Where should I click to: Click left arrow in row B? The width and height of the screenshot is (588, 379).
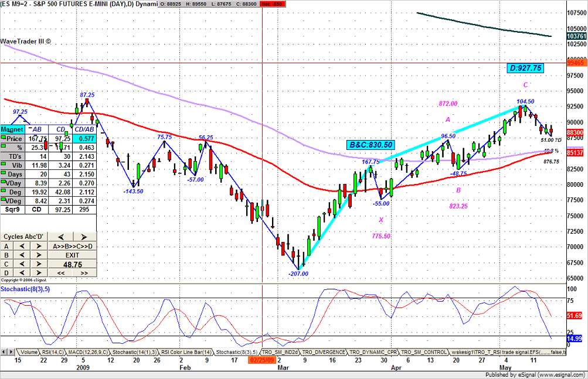[22, 255]
